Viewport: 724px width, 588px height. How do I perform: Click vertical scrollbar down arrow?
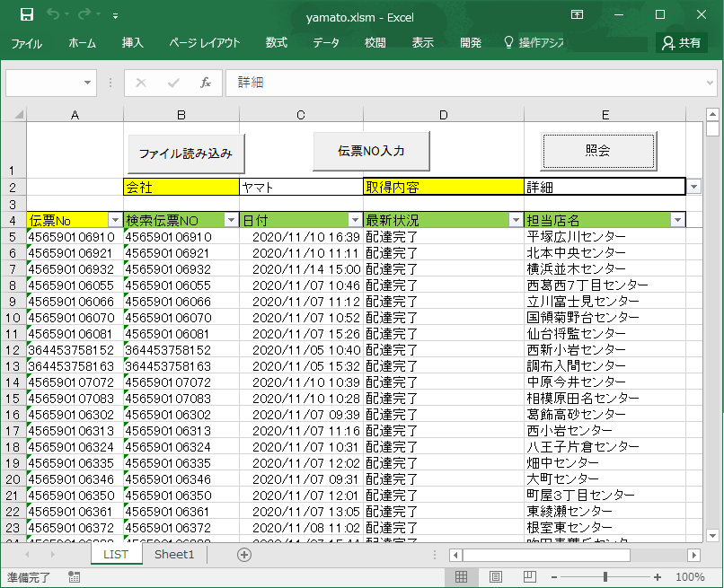[712, 535]
